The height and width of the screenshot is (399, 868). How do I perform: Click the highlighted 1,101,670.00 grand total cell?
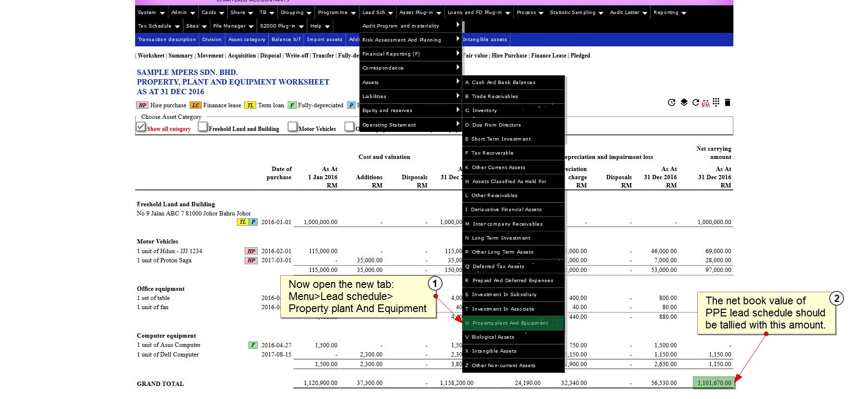[714, 383]
